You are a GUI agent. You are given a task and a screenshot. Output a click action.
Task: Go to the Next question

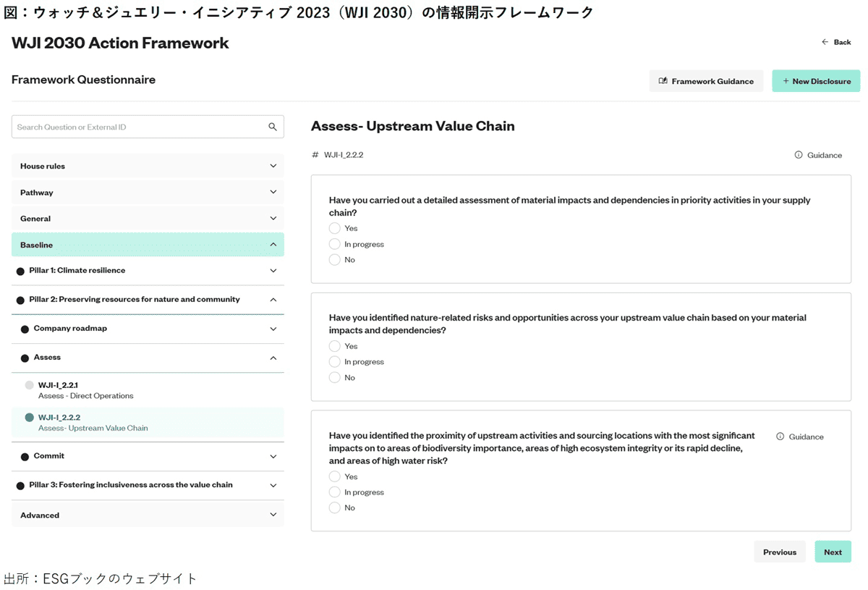(x=833, y=552)
